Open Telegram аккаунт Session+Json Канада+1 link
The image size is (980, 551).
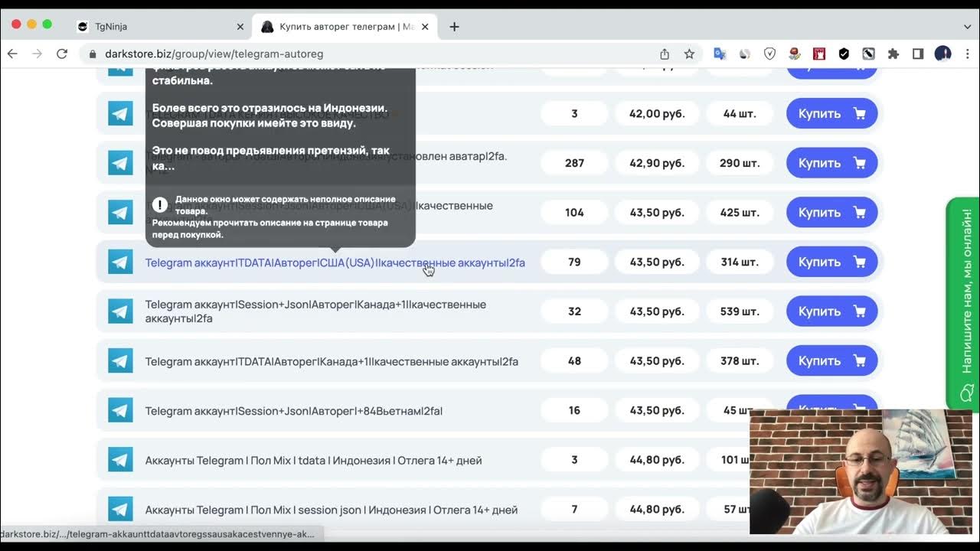tap(315, 311)
